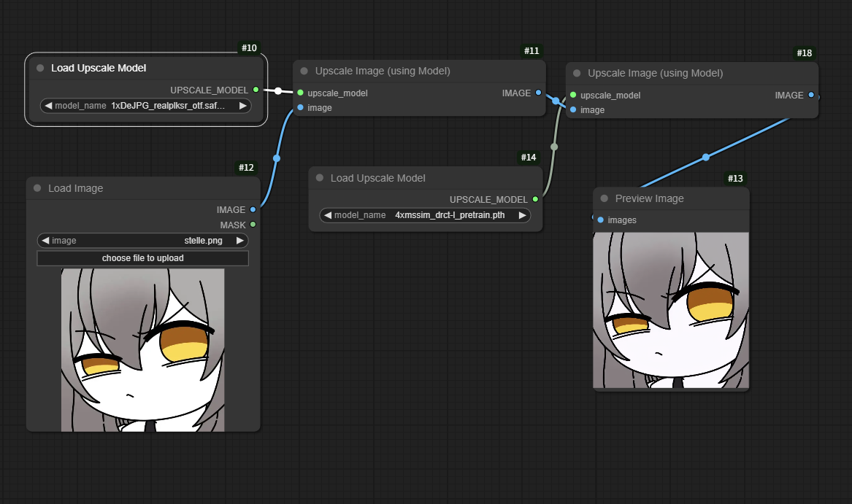
Task: Select next model with right arrow on node #14
Action: 522,215
